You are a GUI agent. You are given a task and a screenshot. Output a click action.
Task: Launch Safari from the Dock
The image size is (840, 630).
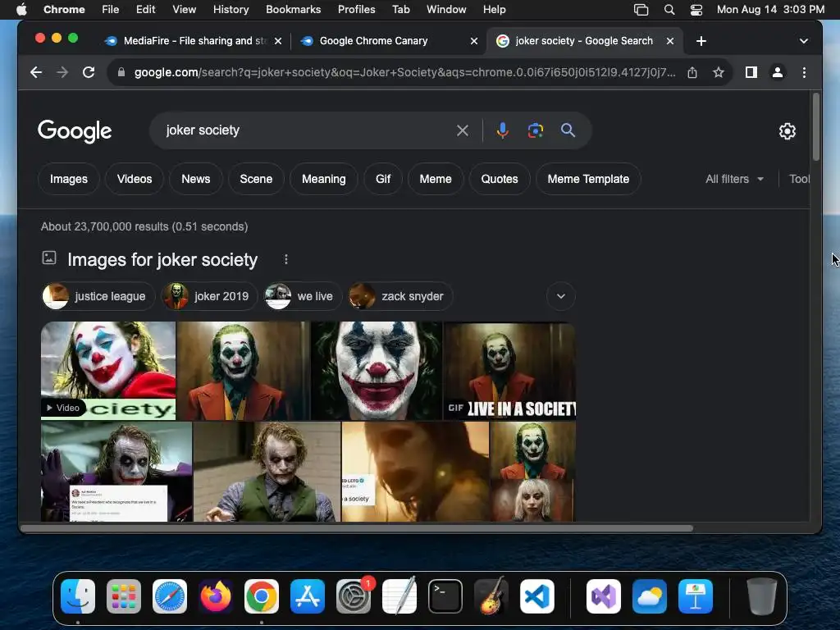click(170, 596)
